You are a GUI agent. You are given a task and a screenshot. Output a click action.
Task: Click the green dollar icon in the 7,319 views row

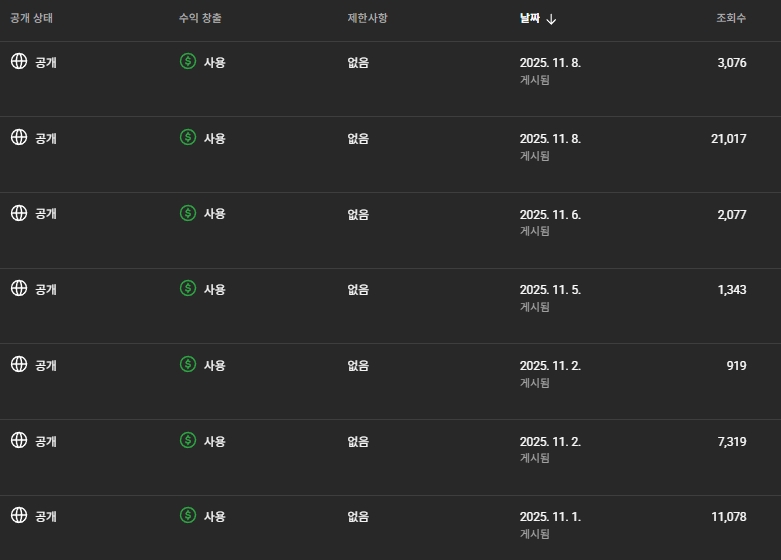coord(188,441)
